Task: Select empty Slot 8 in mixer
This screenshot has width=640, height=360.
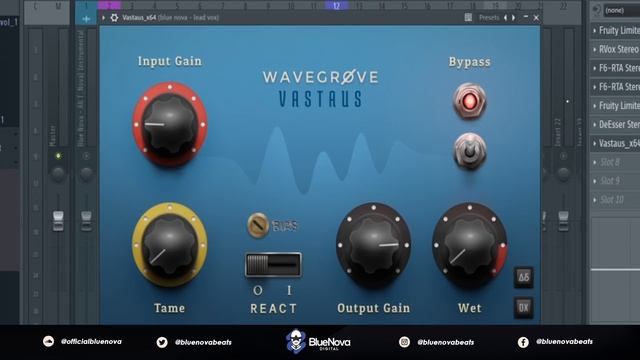Action: (x=616, y=162)
